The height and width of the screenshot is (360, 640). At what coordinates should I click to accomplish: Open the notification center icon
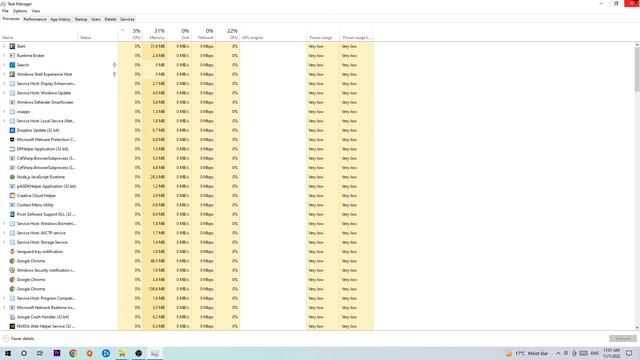629,353
